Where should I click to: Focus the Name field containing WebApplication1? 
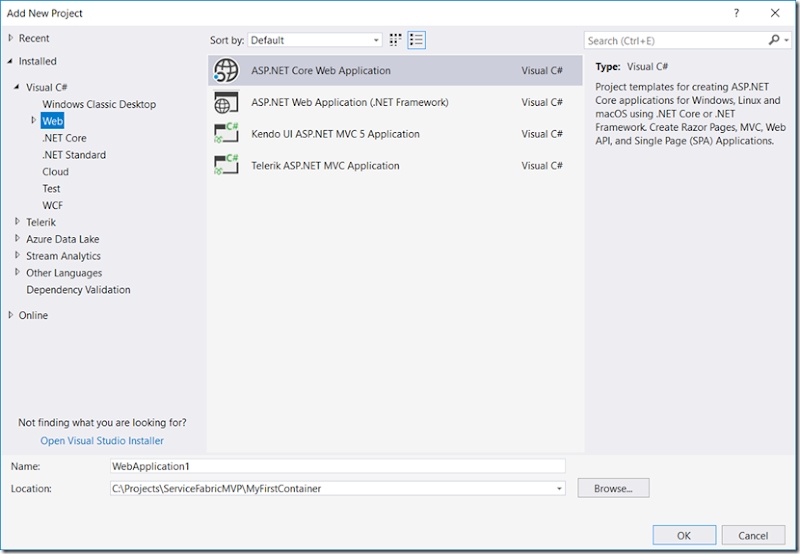[x=337, y=466]
